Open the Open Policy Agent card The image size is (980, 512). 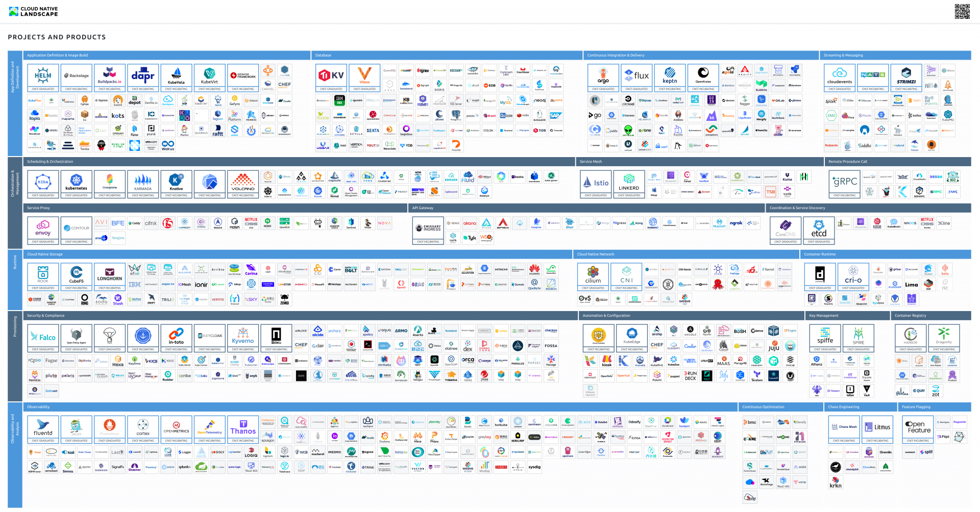coord(76,338)
